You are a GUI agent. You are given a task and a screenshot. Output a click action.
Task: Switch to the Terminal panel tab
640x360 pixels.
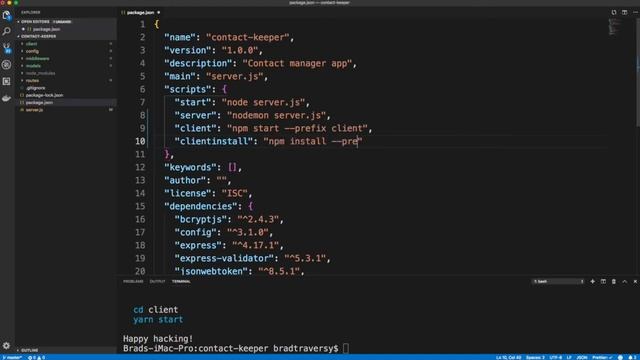(181, 281)
